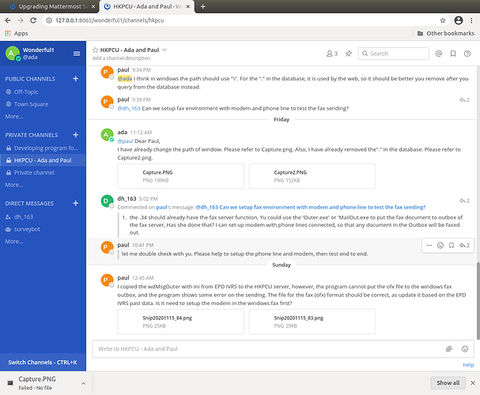Show pinned posts with the pin icon
The width and height of the screenshot is (480, 395).
tap(348, 53)
